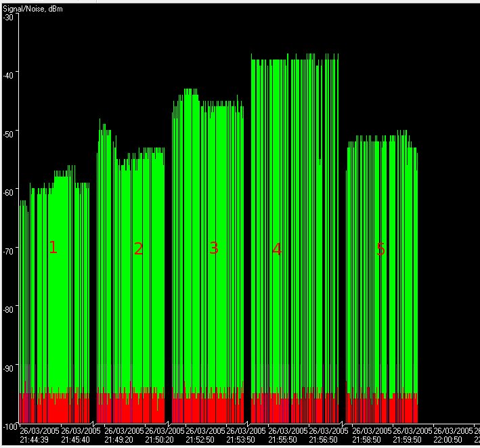Click the -80 mark on dBm axis
Screen dimensions: 480x448
[x=9, y=309]
